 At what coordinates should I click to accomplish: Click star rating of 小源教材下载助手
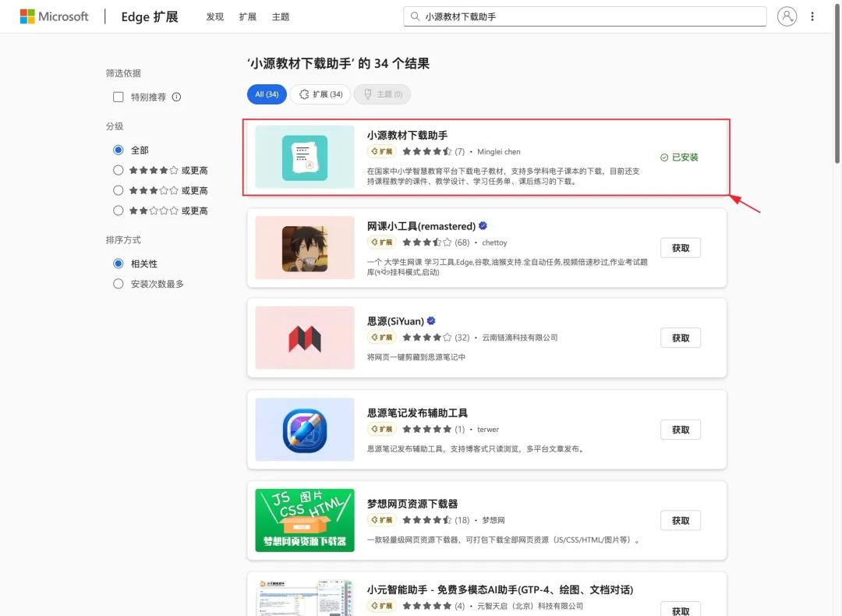(427, 151)
